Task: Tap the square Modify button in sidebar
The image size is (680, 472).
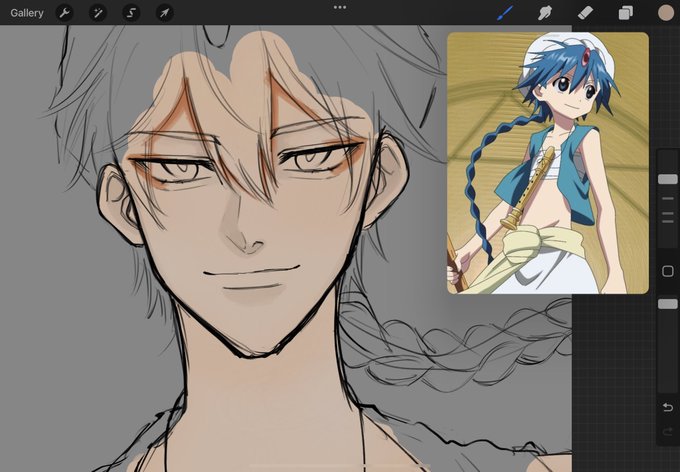Action: point(668,271)
